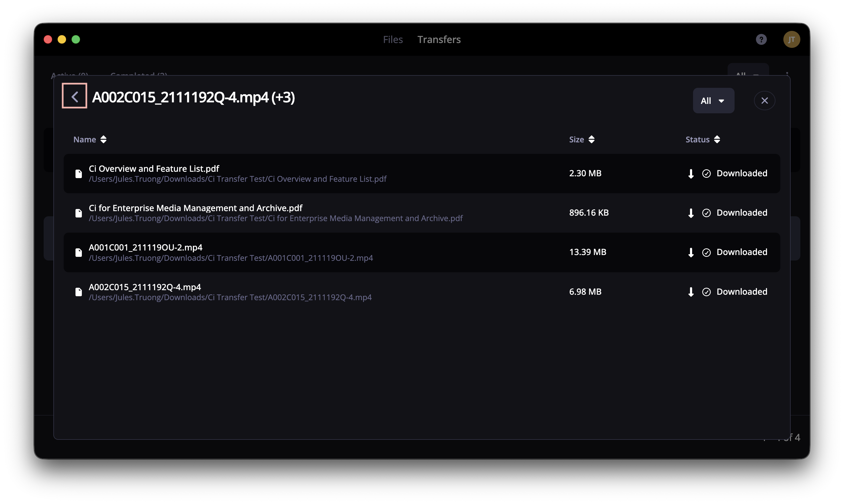Click the macOS green fullscreen button
This screenshot has height=504, width=844.
[76, 39]
